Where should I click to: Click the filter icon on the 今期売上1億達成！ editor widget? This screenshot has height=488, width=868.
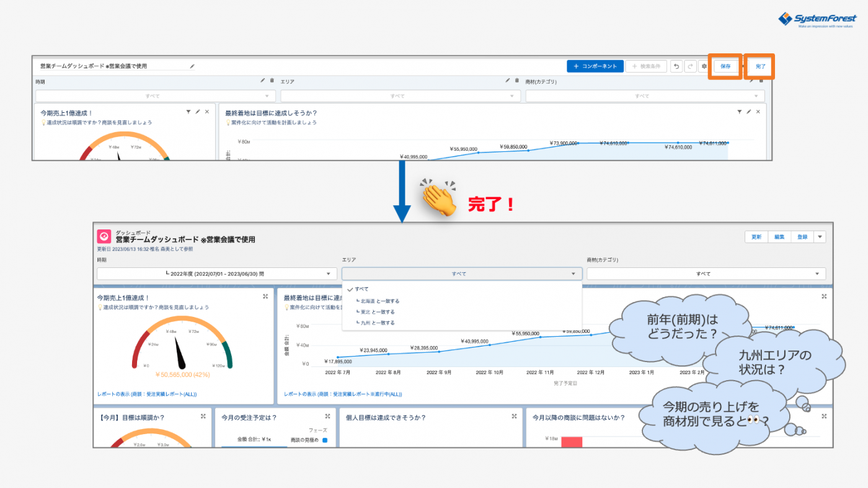pos(188,112)
